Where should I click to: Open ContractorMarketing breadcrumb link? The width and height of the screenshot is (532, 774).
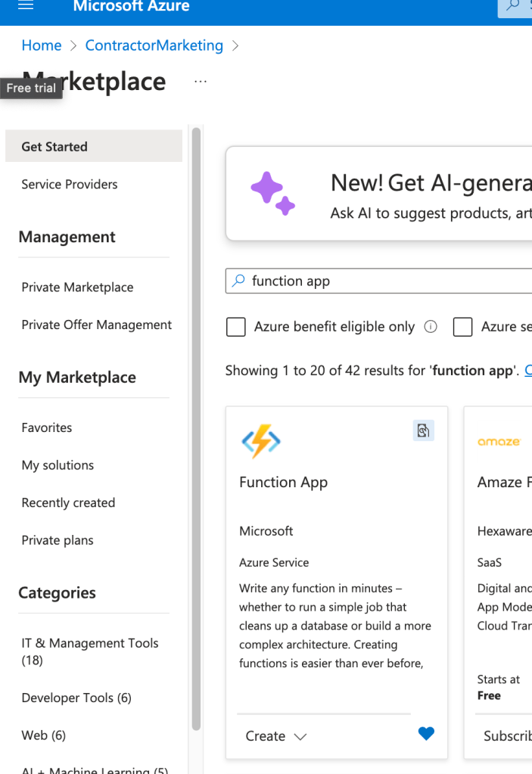click(x=154, y=45)
